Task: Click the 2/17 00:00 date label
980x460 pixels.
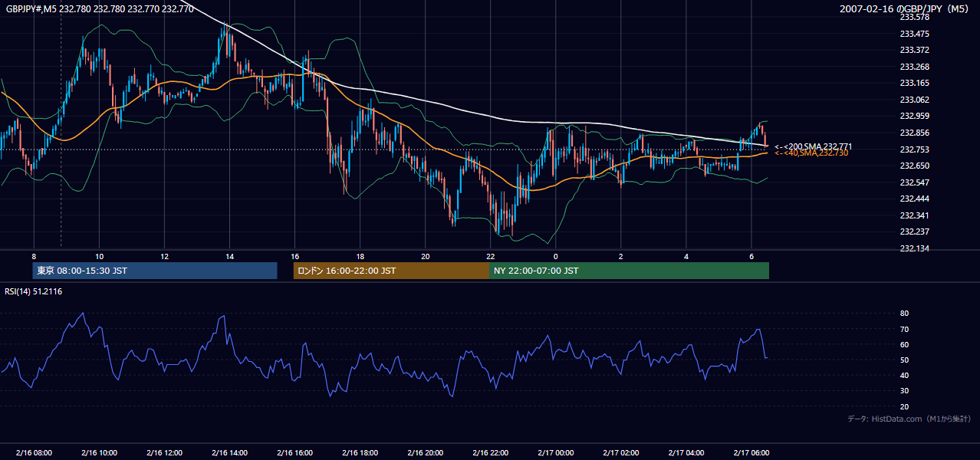Action: [555, 452]
